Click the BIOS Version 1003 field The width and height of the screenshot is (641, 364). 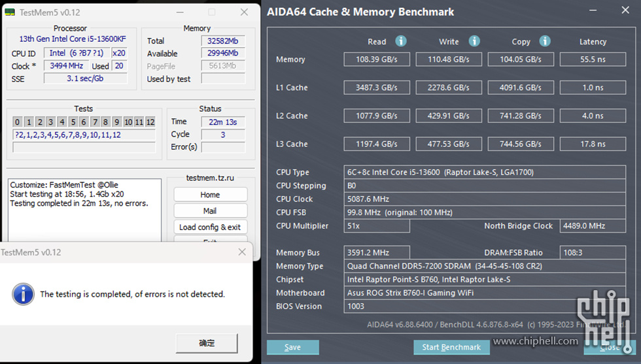485,306
